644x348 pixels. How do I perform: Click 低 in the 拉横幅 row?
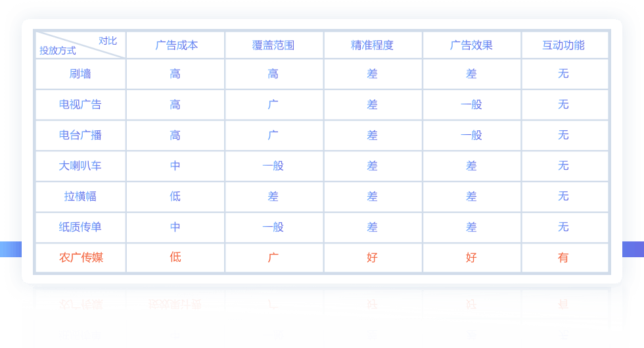coord(175,196)
